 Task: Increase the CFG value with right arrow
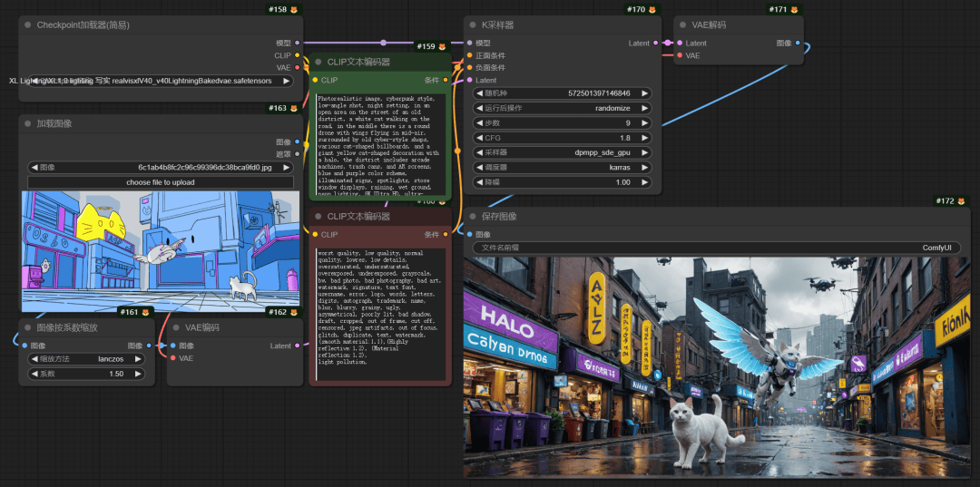point(645,138)
